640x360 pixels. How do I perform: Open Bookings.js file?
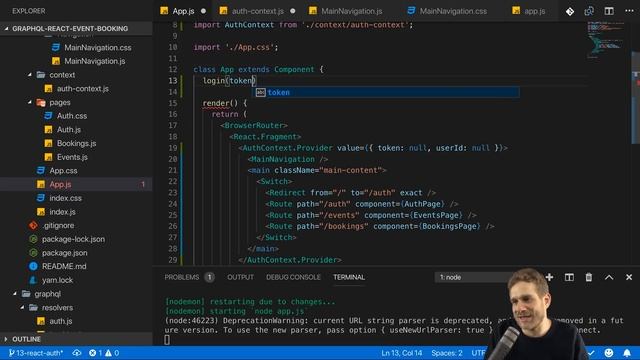pyautogui.click(x=76, y=143)
